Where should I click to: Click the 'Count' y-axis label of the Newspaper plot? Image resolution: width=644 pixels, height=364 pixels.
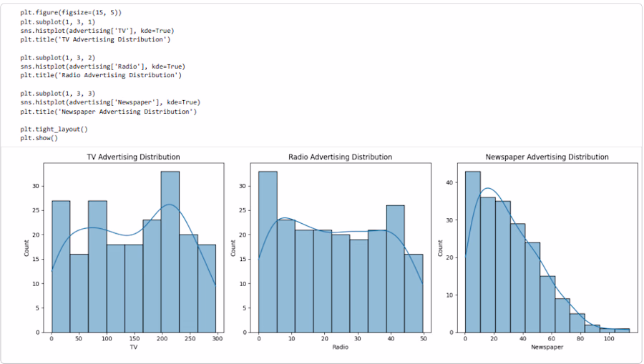[x=440, y=247]
